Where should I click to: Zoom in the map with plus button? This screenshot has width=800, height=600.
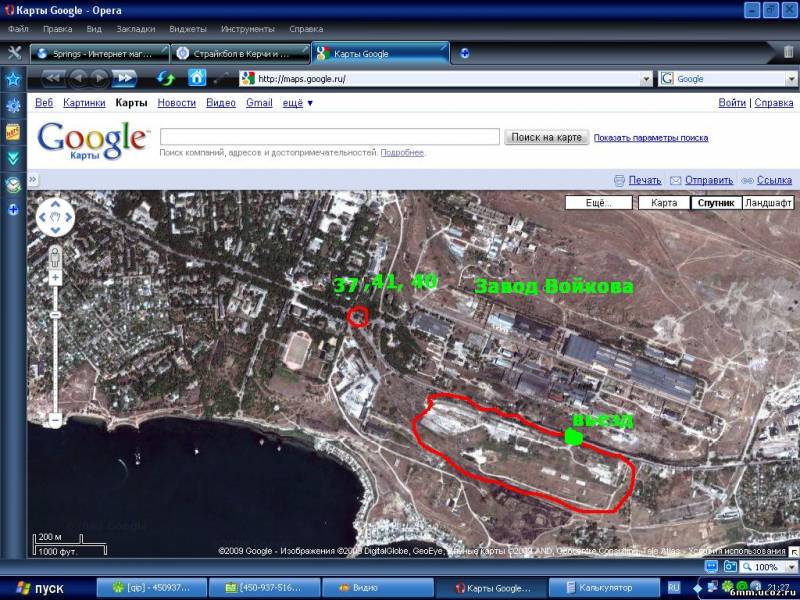click(x=55, y=278)
